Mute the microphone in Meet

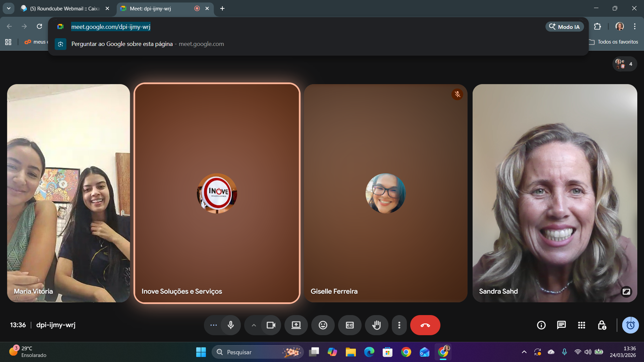pyautogui.click(x=231, y=325)
